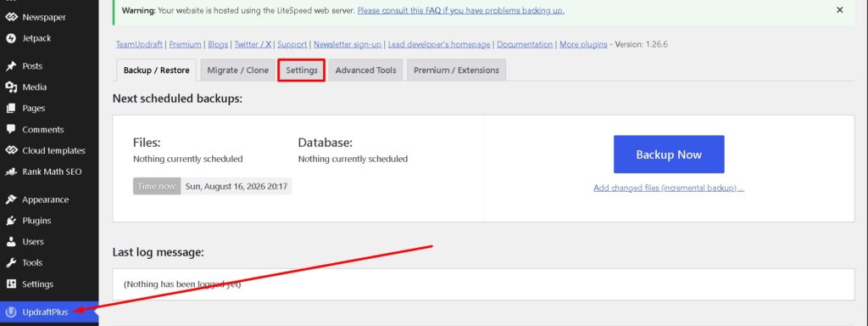Open the UpdraftPlus Settings tab
The height and width of the screenshot is (326, 868).
(x=301, y=70)
